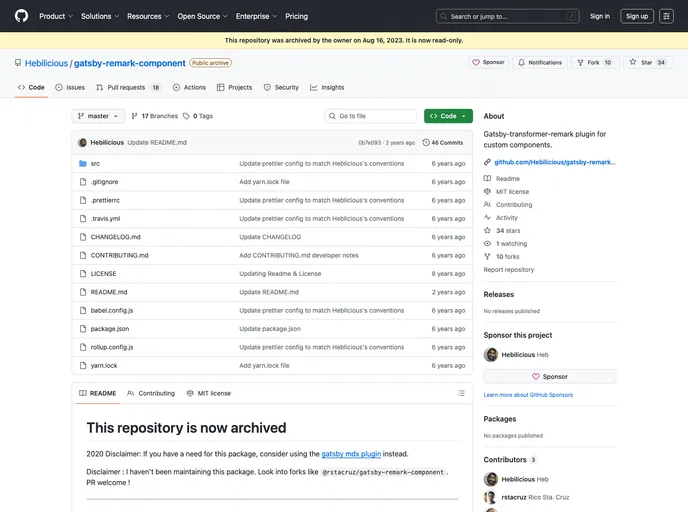
Task: Open the src folder
Action: click(95, 164)
